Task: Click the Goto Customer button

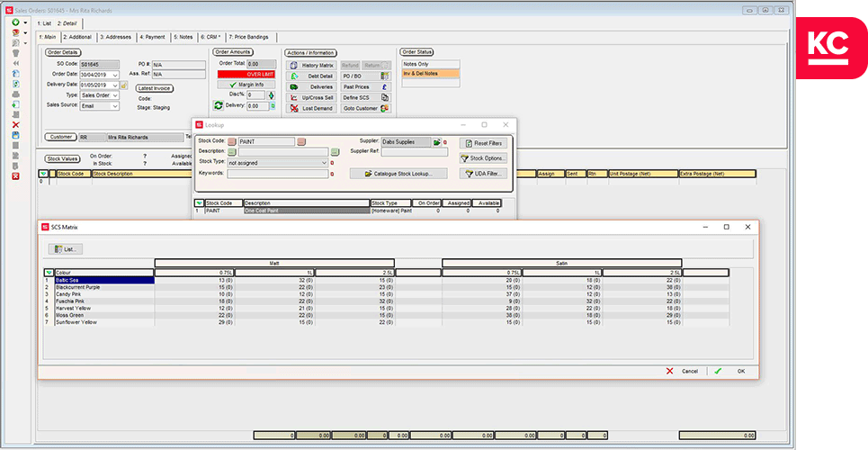Action: coord(365,109)
